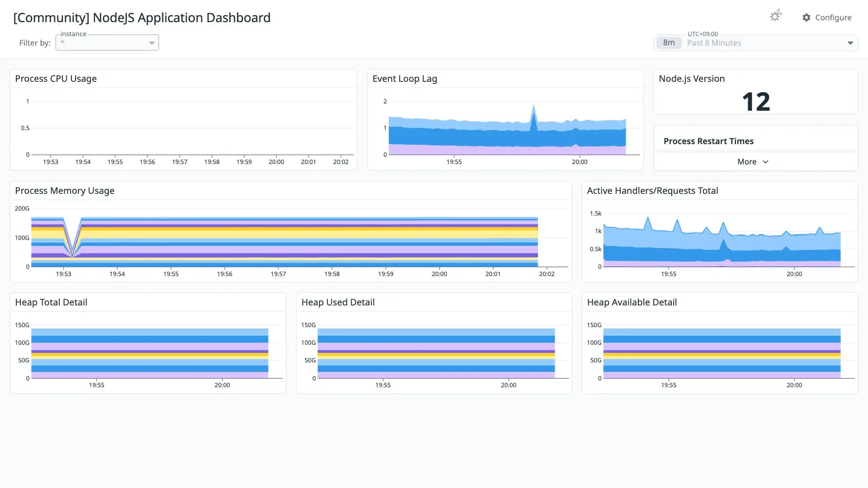Select the Heap Available Detail panel title
This screenshot has width=868, height=488.
(632, 302)
